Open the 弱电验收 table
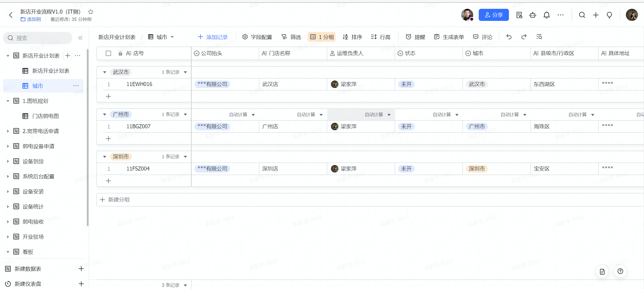The image size is (644, 289). click(33, 222)
